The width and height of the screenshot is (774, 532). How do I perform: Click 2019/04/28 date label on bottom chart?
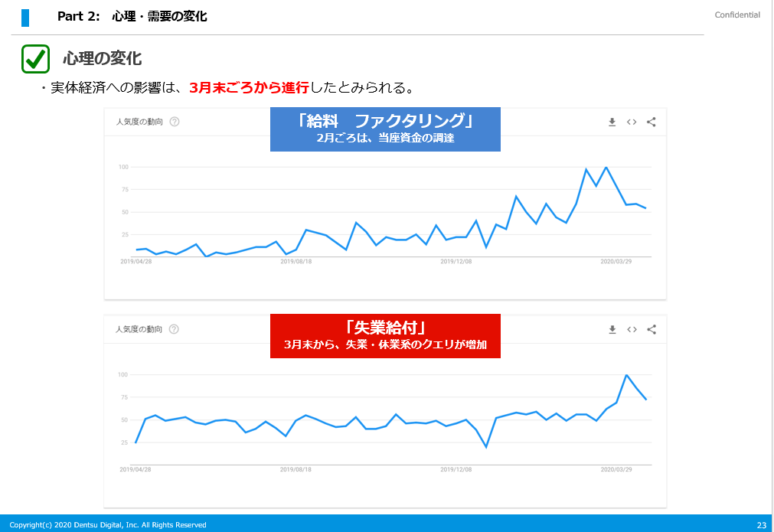click(x=136, y=468)
